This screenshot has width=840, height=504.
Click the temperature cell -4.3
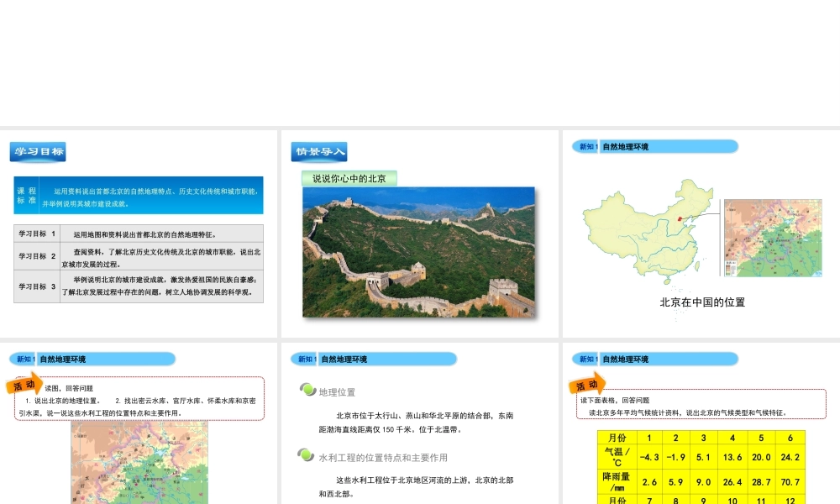click(649, 457)
